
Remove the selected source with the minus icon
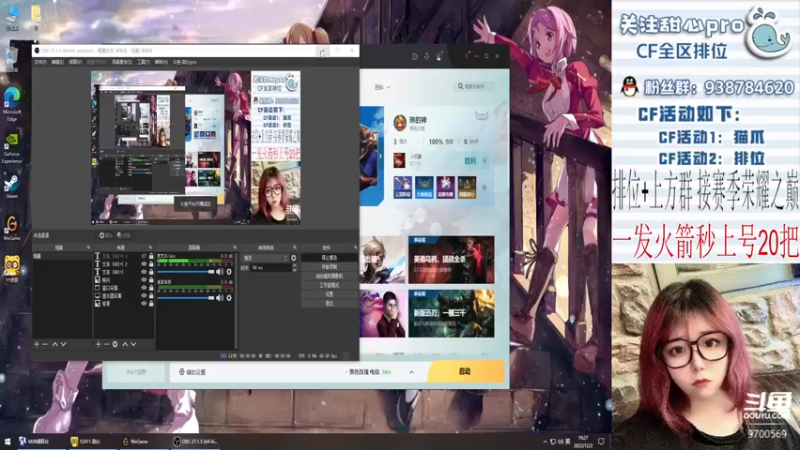pyautogui.click(x=106, y=344)
